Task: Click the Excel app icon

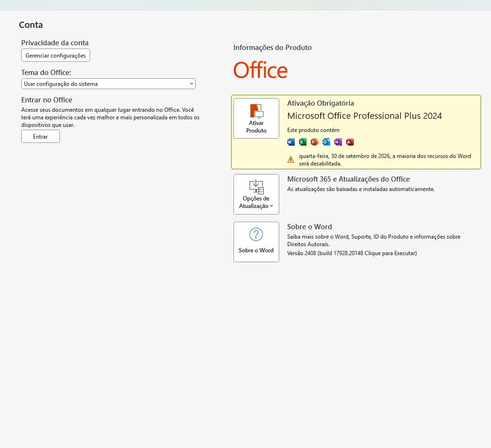Action: pos(302,142)
